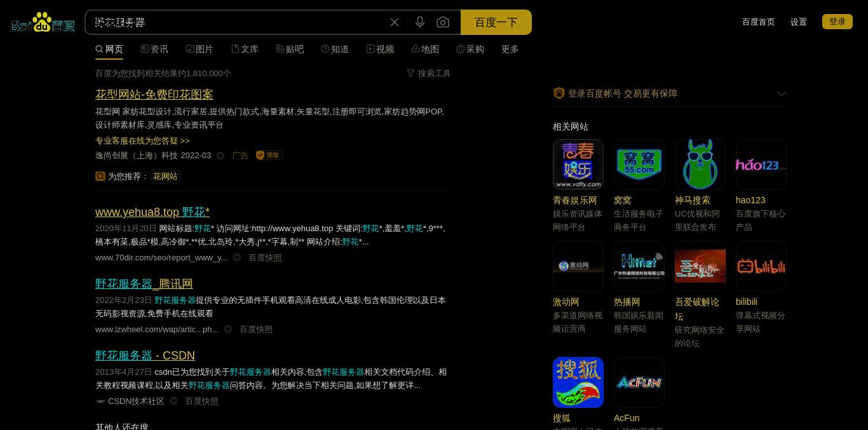
Task: Click 搜狐 text link
Action: 562,418
